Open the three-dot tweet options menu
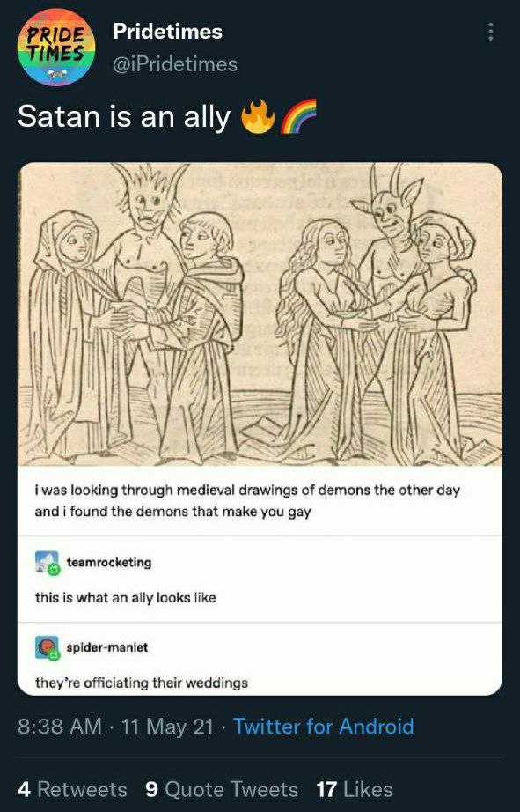Viewport: 520px width, 812px height. (x=490, y=32)
